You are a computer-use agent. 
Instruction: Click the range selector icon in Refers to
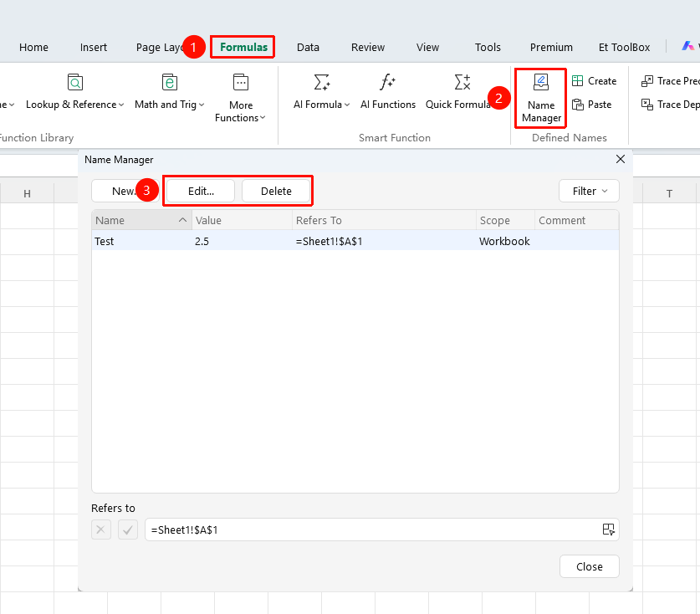tap(608, 530)
